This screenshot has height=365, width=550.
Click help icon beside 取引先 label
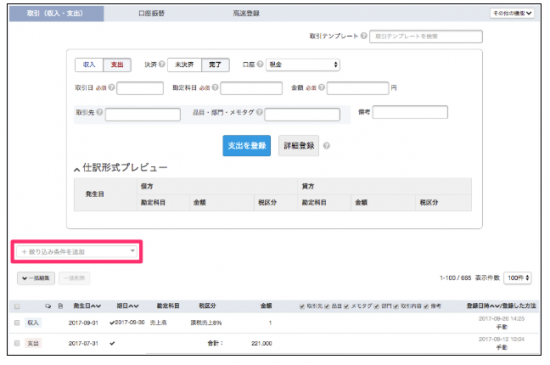[x=100, y=112]
